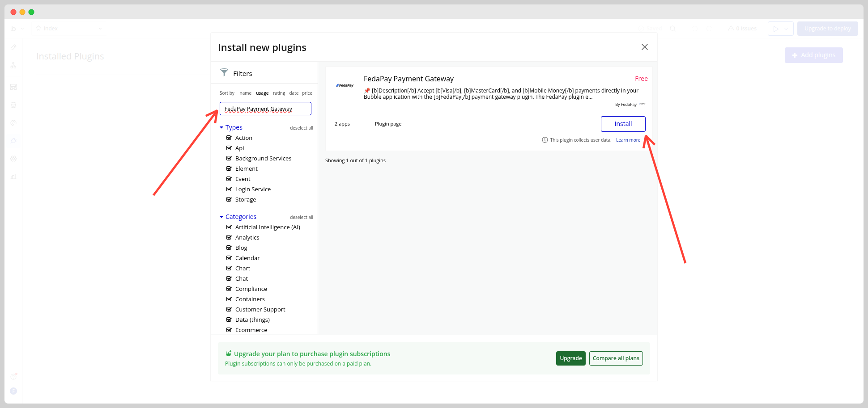Toggle the Event type checkbox
The image size is (868, 408).
pyautogui.click(x=229, y=179)
